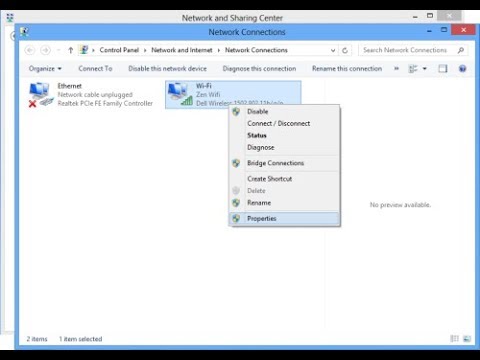
Task: Click shield icon beside Rename
Action: tap(236, 203)
